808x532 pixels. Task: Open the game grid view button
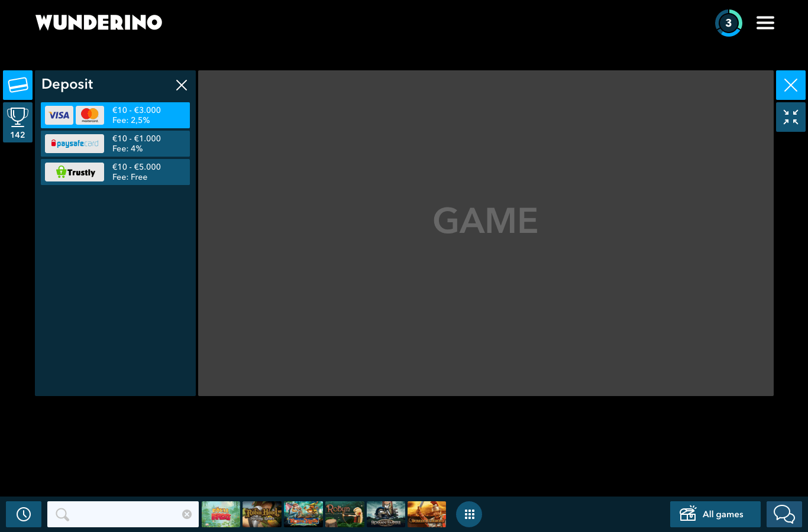[x=469, y=514]
